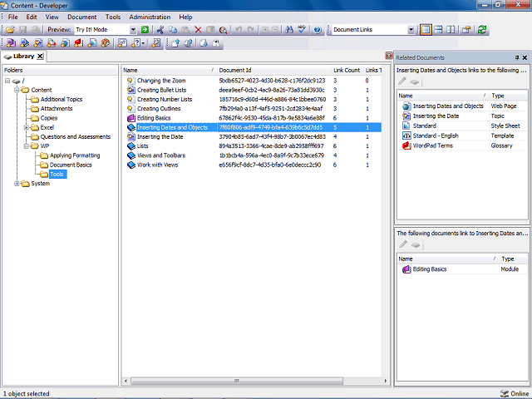Select the Editing Basics row in the Library document list
532x399 pixels.
coord(251,118)
